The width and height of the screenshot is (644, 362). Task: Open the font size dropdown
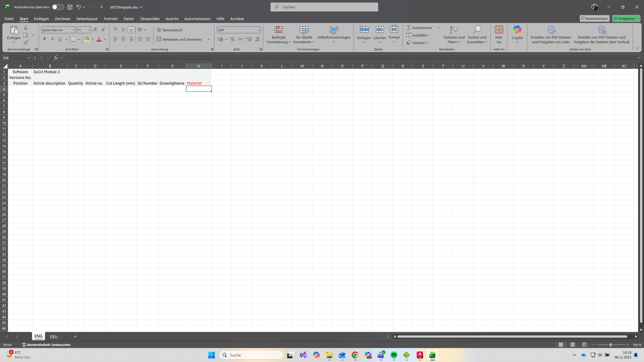tap(89, 30)
